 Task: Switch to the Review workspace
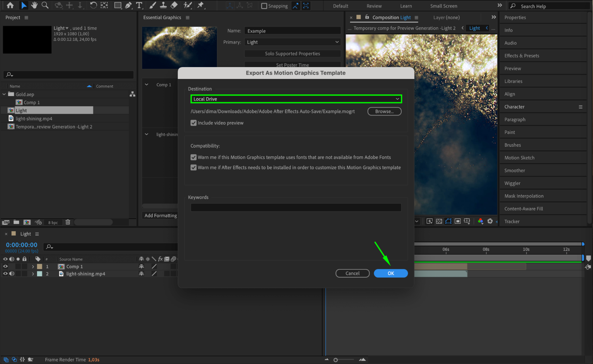[374, 6]
